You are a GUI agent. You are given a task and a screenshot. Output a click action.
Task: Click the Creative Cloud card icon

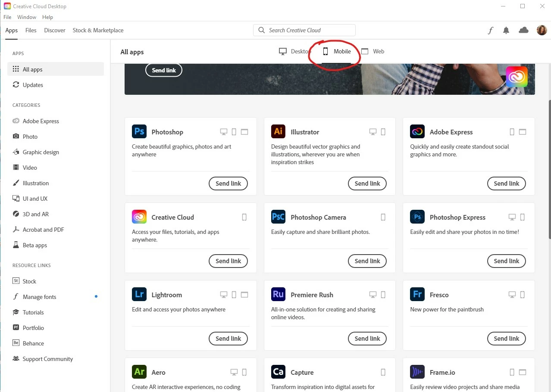coord(139,217)
